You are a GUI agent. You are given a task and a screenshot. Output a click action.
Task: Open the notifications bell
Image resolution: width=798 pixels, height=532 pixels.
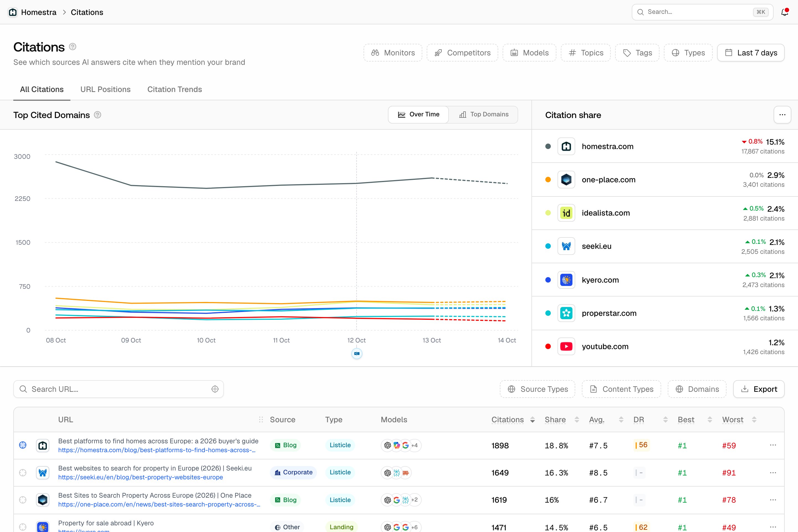784,12
